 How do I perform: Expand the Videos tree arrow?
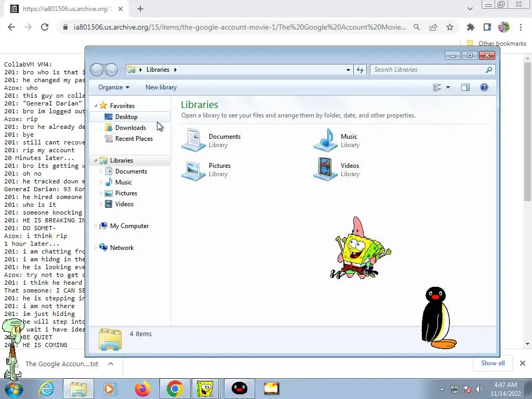101,204
